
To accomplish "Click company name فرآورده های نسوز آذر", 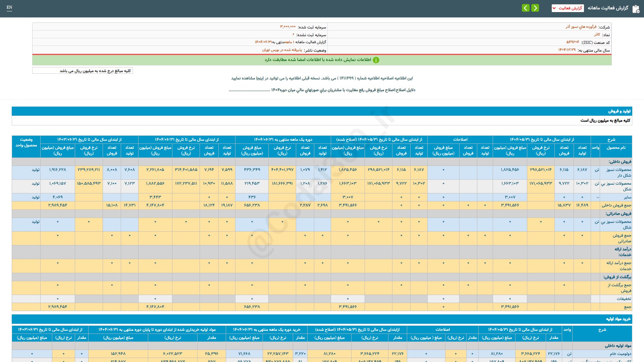I will [581, 27].
